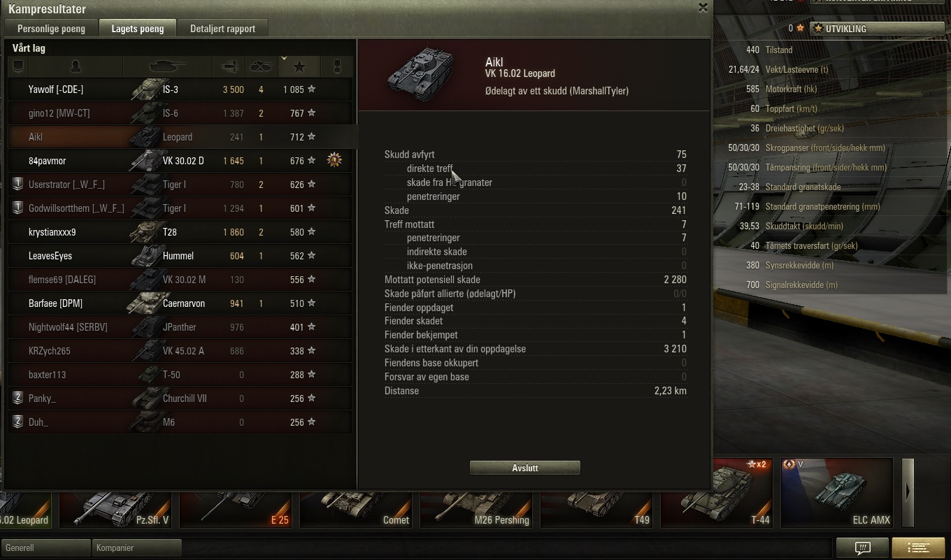Open the bottom-right list menu button

[919, 547]
